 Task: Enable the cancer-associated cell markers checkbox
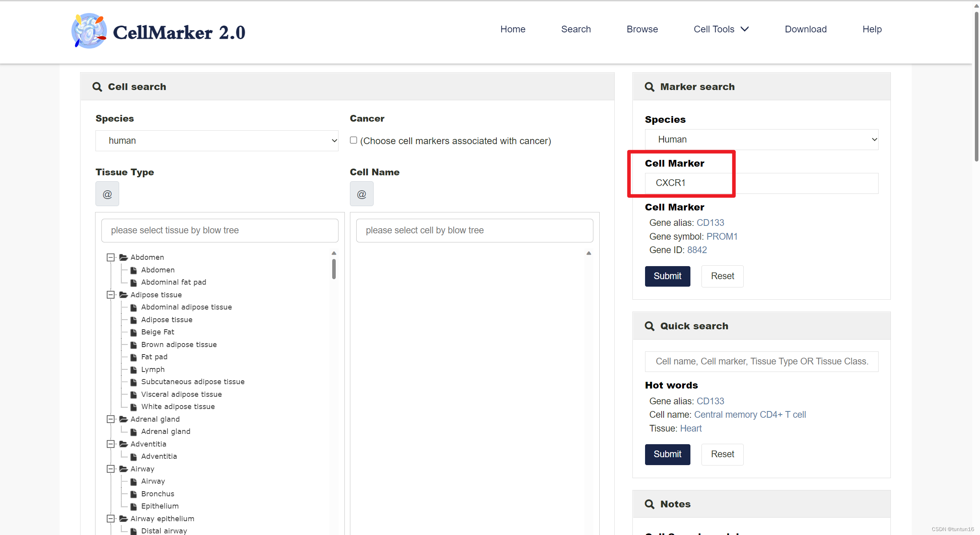point(353,140)
